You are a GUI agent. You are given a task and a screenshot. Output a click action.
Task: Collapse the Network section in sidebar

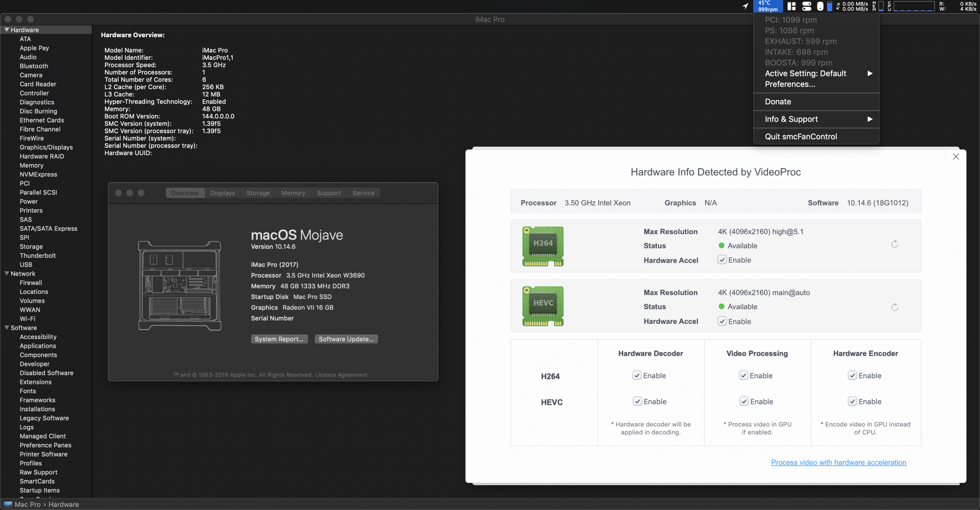(7, 273)
